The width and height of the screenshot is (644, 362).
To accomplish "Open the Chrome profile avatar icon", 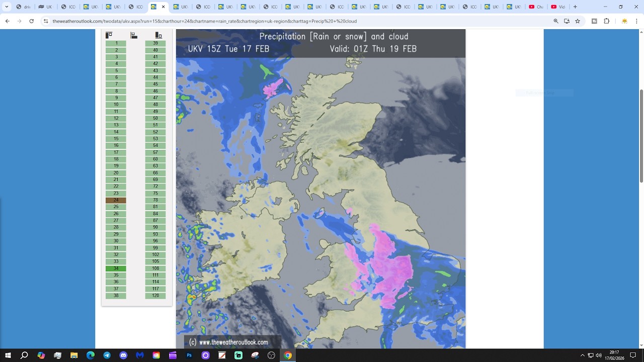I will click(x=624, y=21).
